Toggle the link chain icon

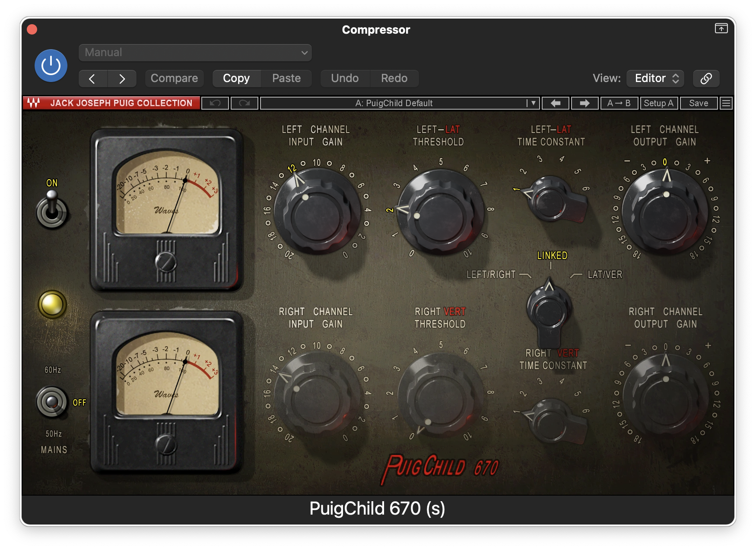point(706,79)
